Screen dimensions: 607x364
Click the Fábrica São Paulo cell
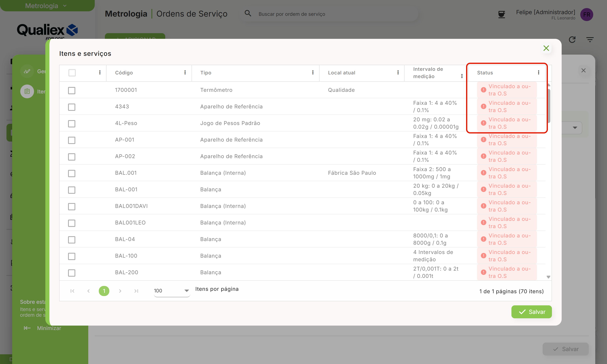point(352,173)
